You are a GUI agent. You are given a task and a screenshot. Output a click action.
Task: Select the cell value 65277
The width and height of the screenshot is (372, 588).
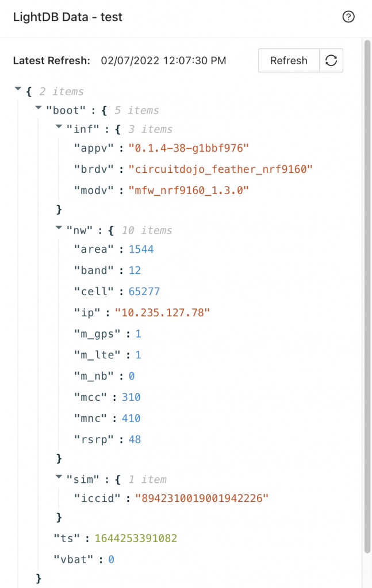(x=144, y=291)
